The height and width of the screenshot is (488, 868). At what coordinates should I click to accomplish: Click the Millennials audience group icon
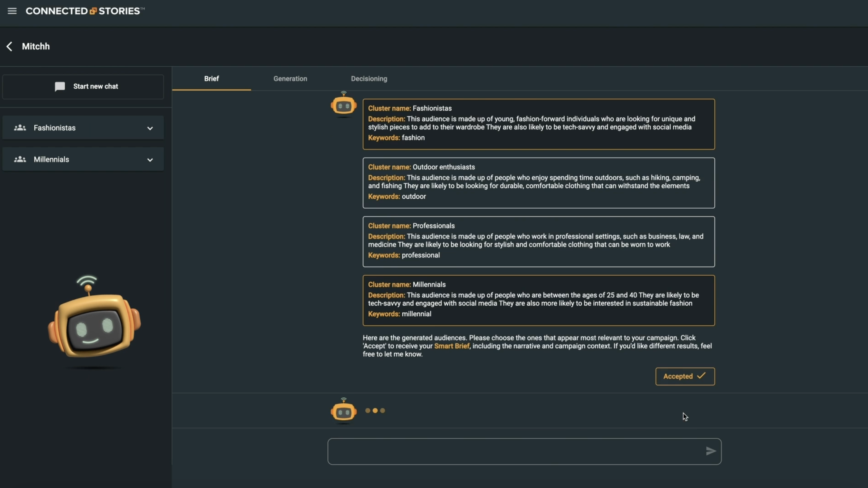point(20,159)
